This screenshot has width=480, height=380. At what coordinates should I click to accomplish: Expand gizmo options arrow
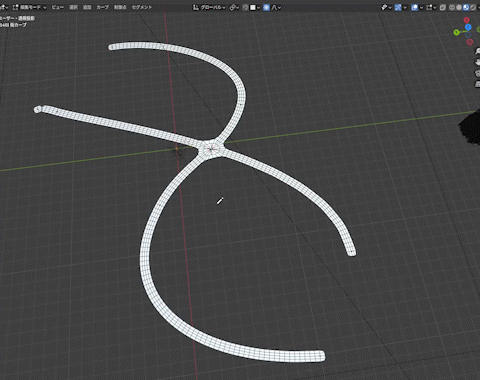405,7
